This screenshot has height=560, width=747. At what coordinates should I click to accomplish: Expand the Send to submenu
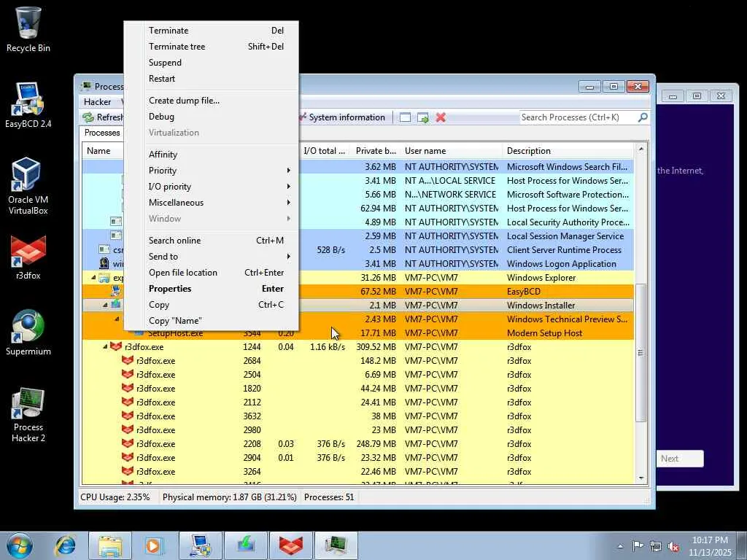point(211,256)
